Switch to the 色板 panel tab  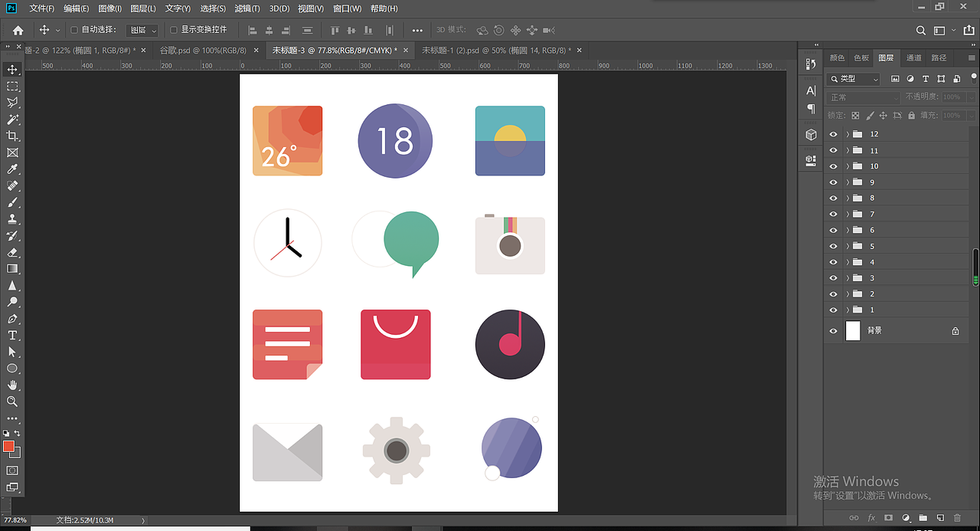(861, 57)
